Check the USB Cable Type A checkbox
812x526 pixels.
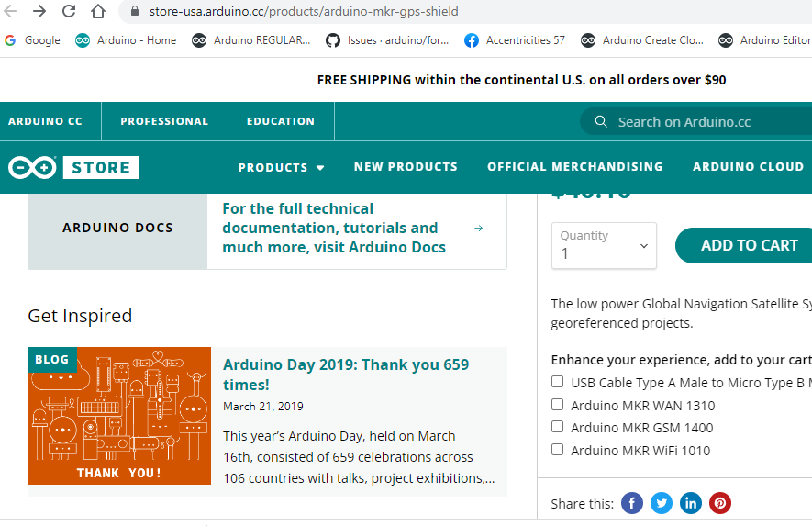(558, 382)
